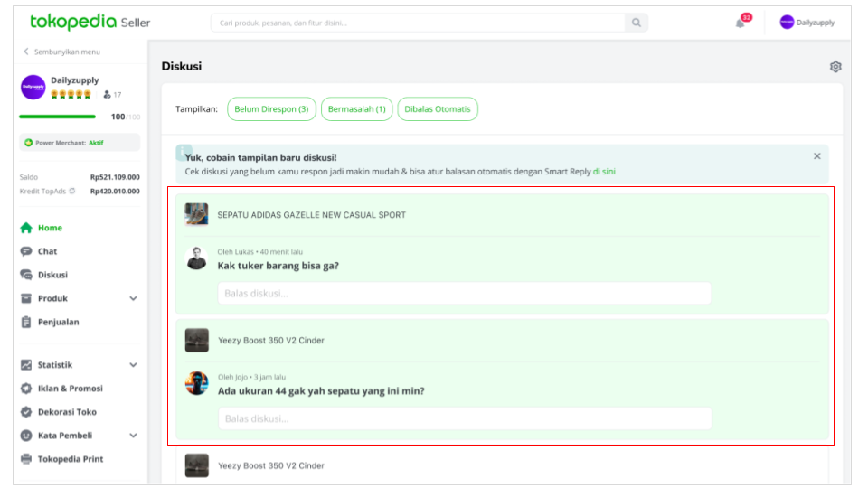Open Tokopedia Print from sidebar
The image size is (868, 488).
[x=70, y=459]
